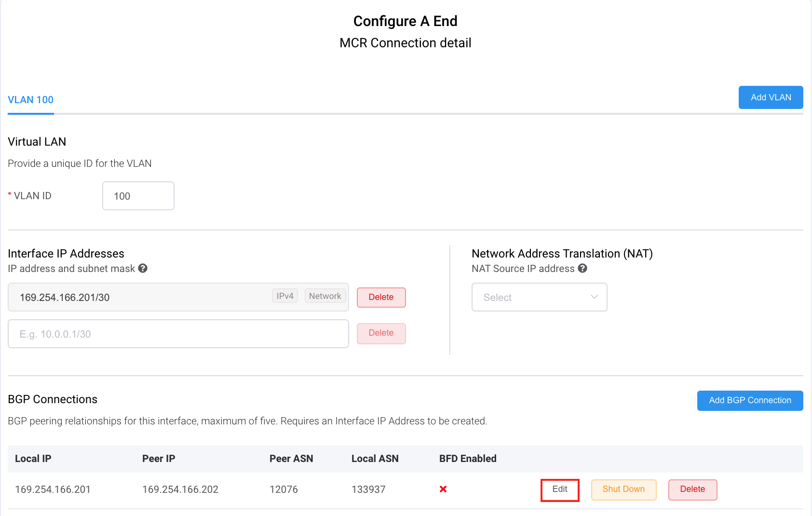Click the chevron arrow in the NAT Select box

(x=594, y=297)
